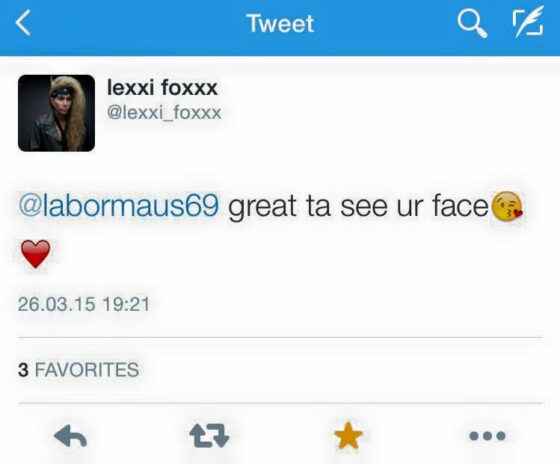Go back using the left chevron arrow
Screen dimensions: 560x464
click(23, 23)
